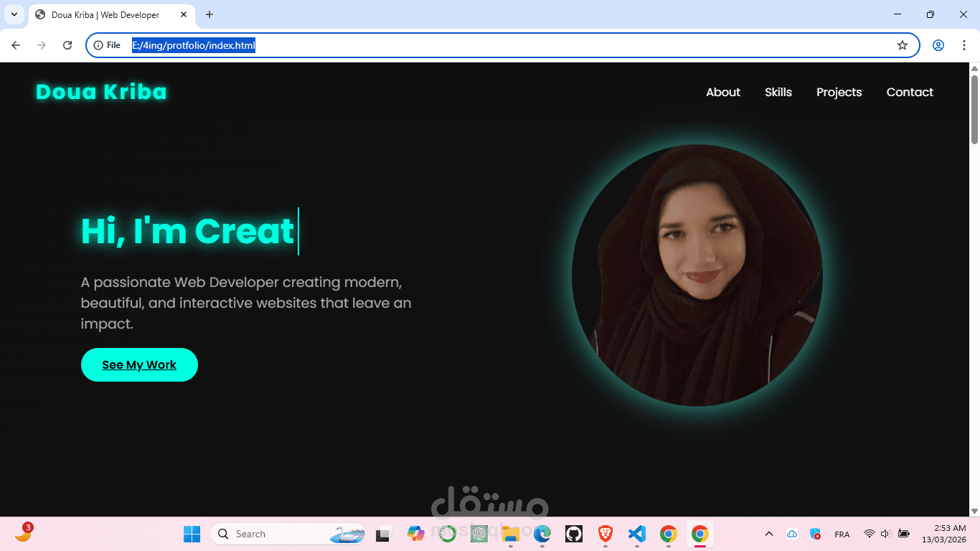Switch the FRA keyboard language indicator
The image size is (980, 551).
pyautogui.click(x=842, y=534)
